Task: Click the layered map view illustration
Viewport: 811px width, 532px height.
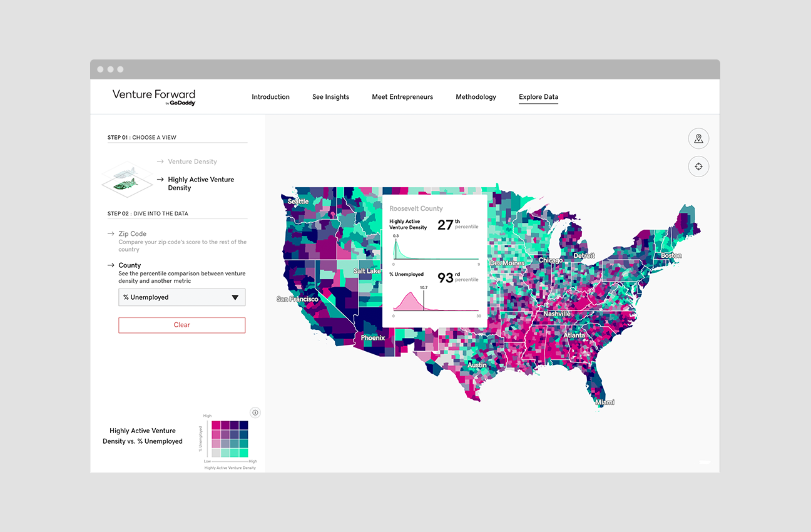Action: coord(128,177)
